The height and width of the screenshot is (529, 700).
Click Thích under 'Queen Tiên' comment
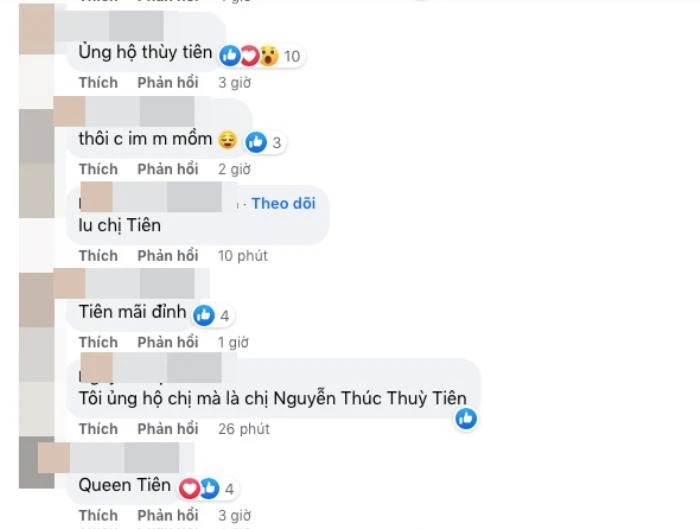pyautogui.click(x=98, y=516)
